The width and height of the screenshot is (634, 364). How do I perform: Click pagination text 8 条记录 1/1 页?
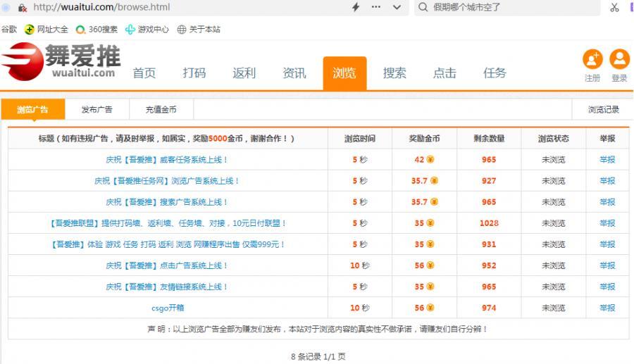tap(318, 356)
